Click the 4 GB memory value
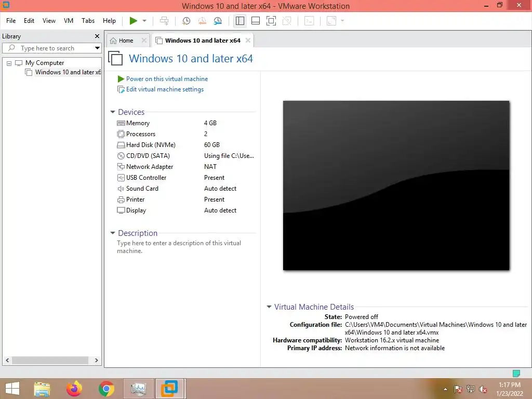Viewport: 532px width, 399px height. [x=210, y=123]
